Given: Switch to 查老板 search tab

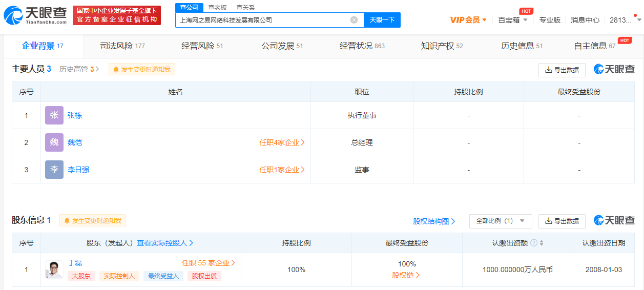Looking at the screenshot, I should pos(217,7).
